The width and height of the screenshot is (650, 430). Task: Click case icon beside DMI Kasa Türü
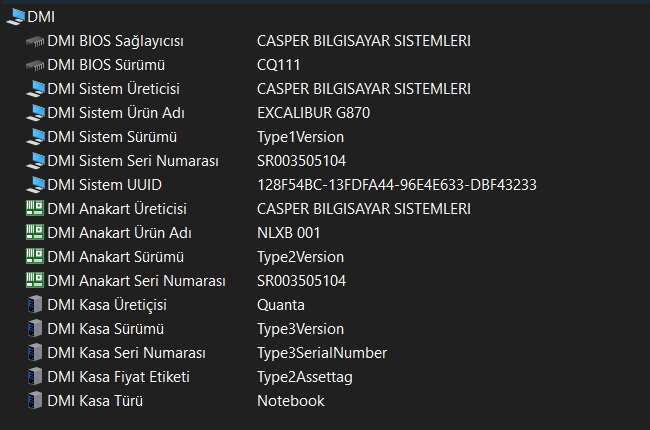pos(35,401)
